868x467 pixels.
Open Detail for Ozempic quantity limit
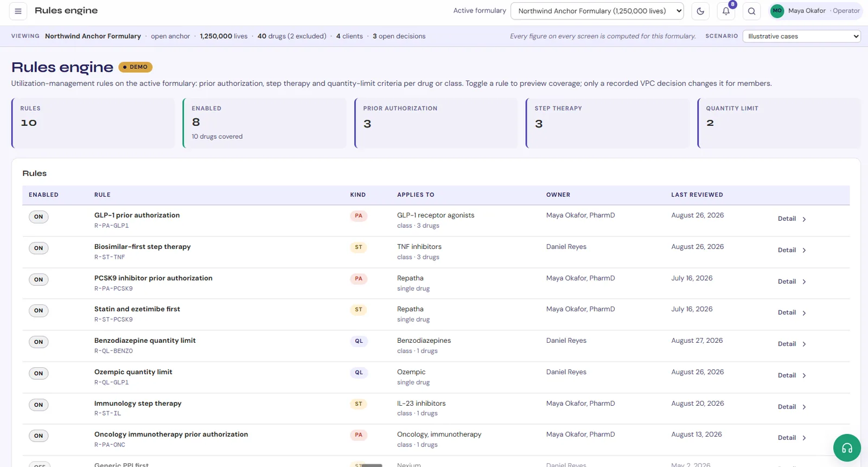click(x=792, y=376)
